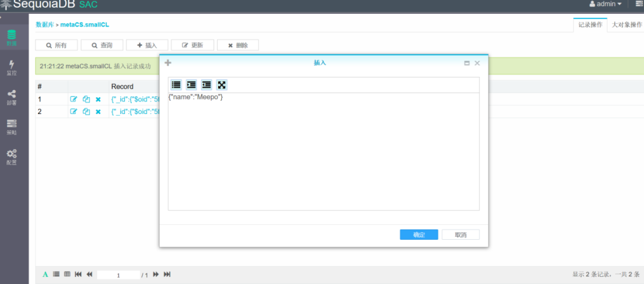Confirm insert with 确定 button
The image size is (644, 284).
tap(419, 234)
